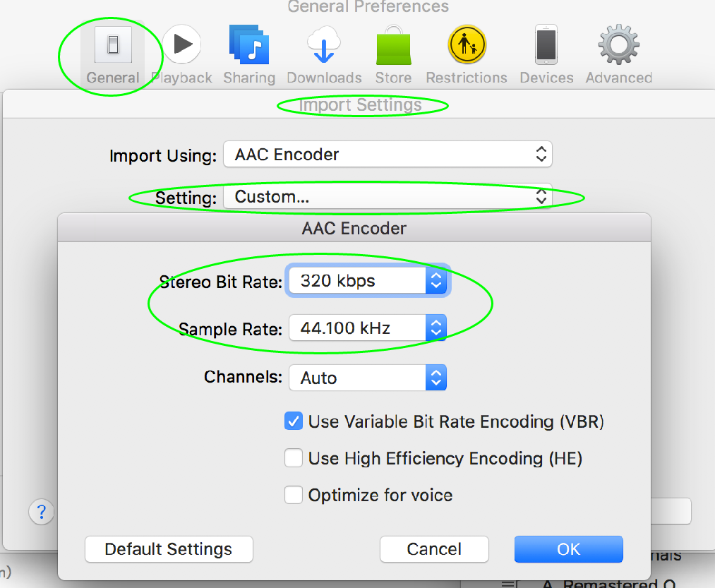Open the Import Using encoder dropdown

(387, 155)
